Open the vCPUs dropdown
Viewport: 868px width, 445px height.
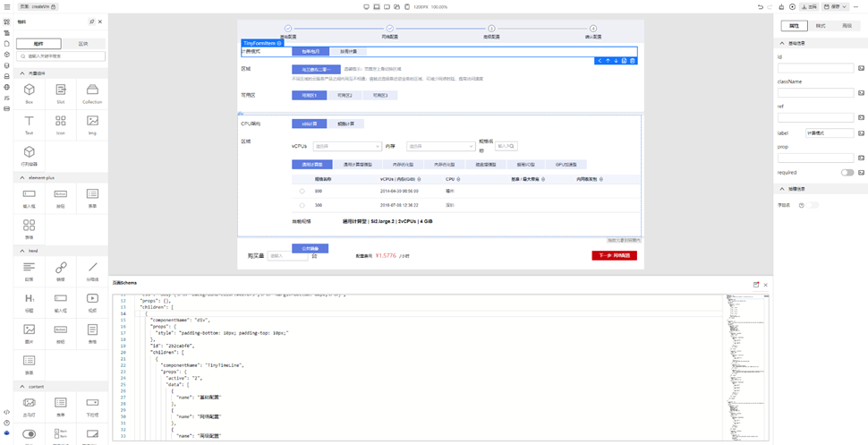coord(346,146)
